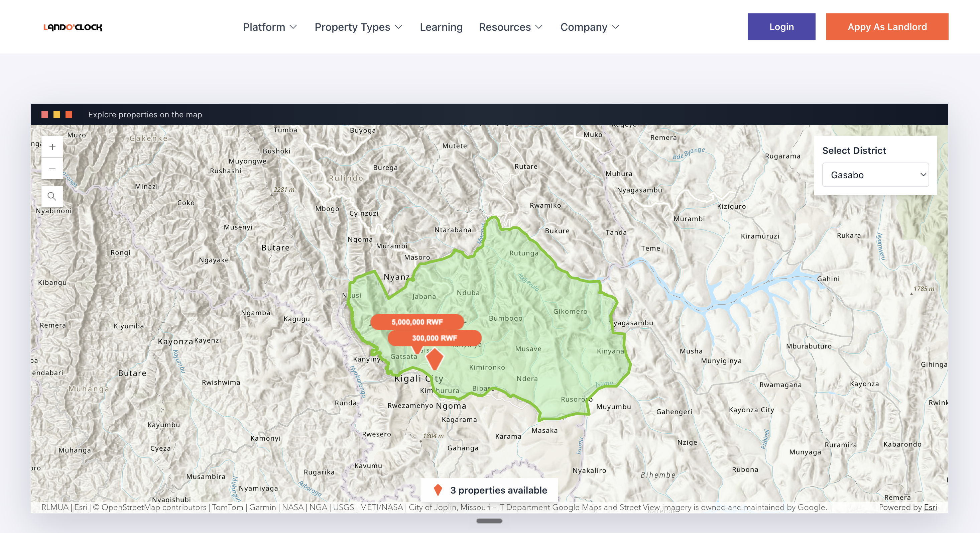Follow the Esri attribution link

(x=930, y=507)
